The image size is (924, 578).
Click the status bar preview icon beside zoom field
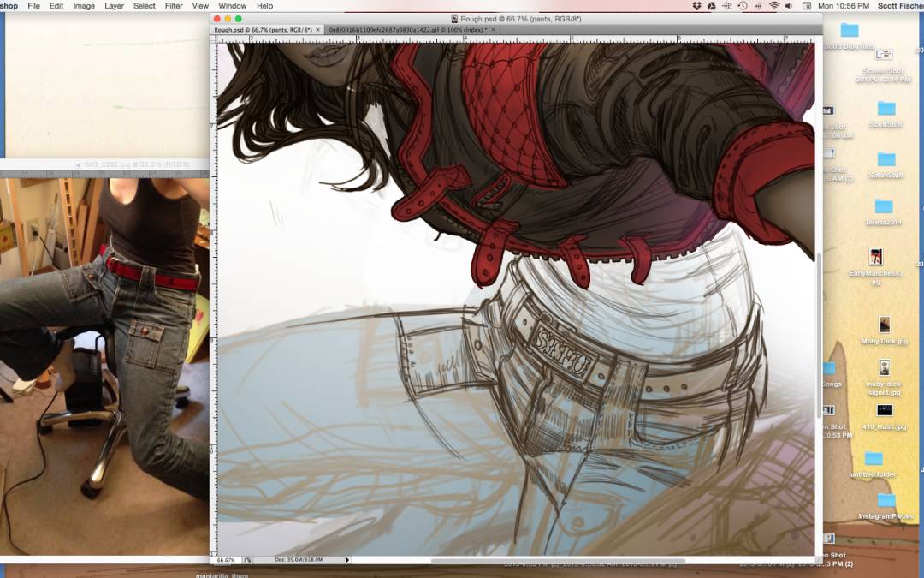[x=248, y=560]
